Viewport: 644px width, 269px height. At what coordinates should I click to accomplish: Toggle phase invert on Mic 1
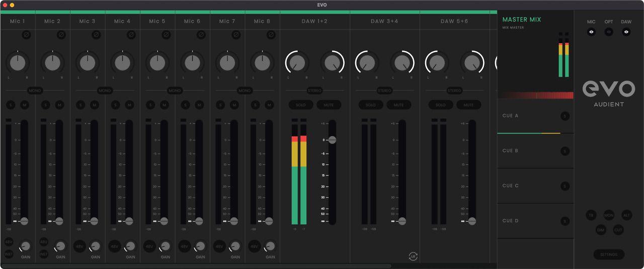click(26, 35)
